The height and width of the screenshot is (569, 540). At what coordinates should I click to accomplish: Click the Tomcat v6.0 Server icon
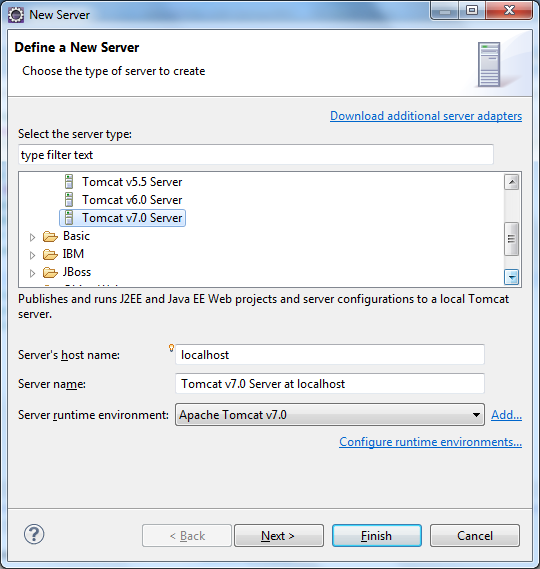coord(69,200)
